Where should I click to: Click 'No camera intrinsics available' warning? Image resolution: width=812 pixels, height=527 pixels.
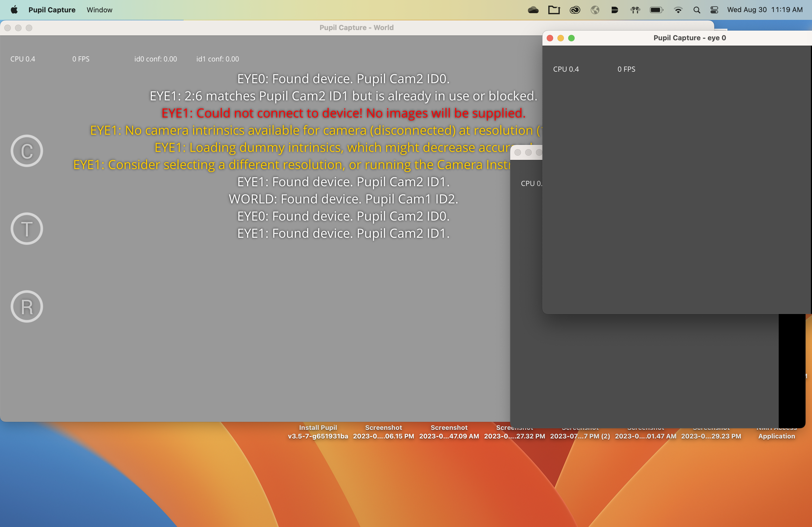[316, 131]
